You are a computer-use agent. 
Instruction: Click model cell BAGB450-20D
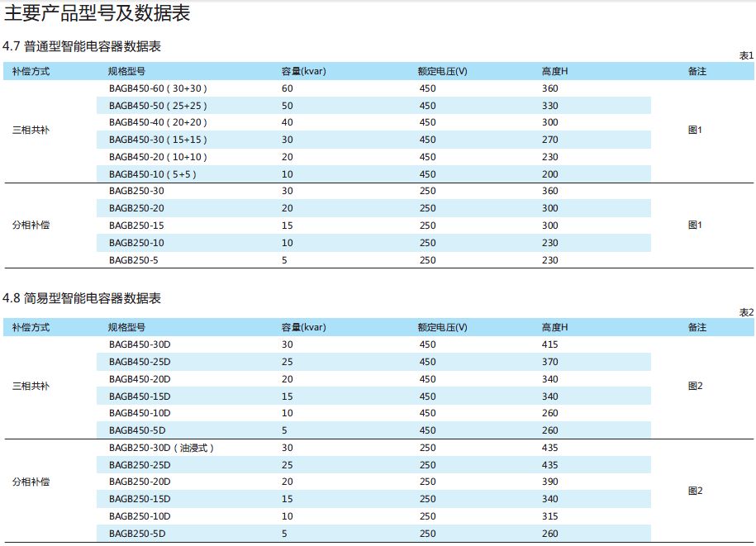click(140, 379)
